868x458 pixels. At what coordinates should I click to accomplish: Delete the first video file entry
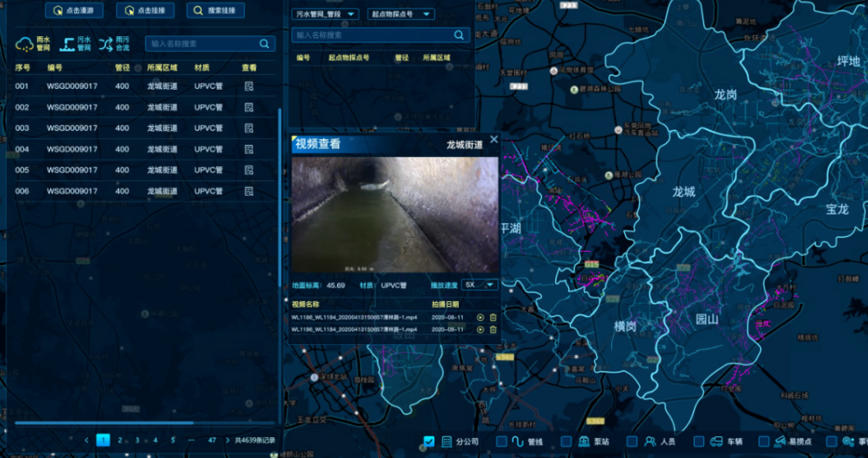(493, 317)
